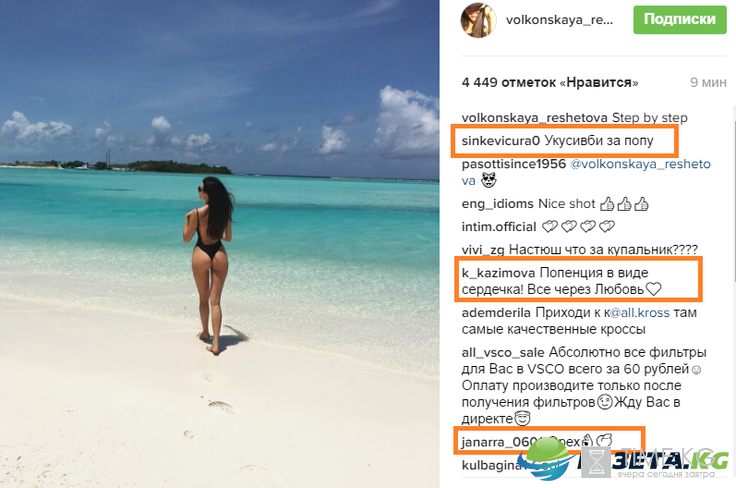
Task: Open commenter intim.official's profile
Action: tap(498, 227)
